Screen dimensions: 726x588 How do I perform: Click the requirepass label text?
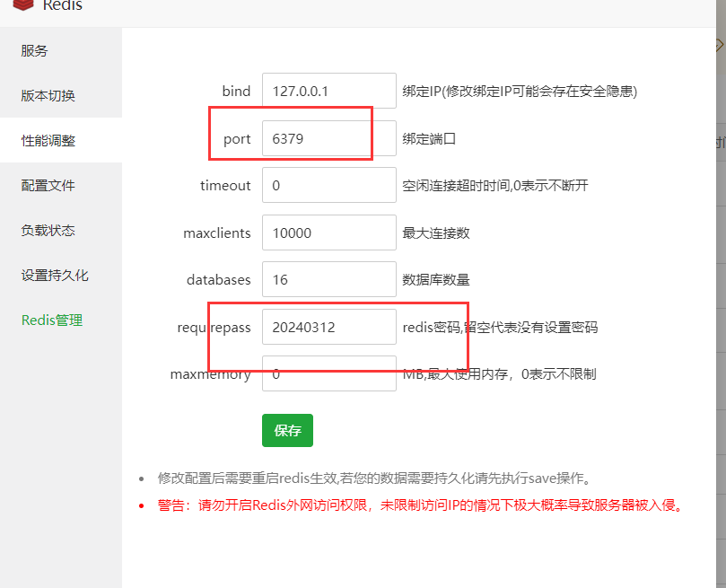[214, 328]
